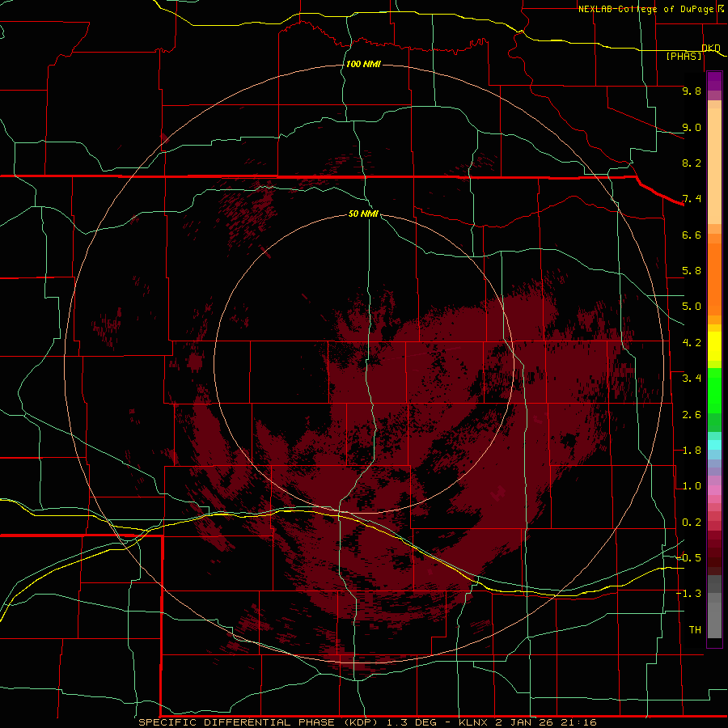Click the 1.0 scale value
Screen dimensions: 728x728
click(692, 486)
